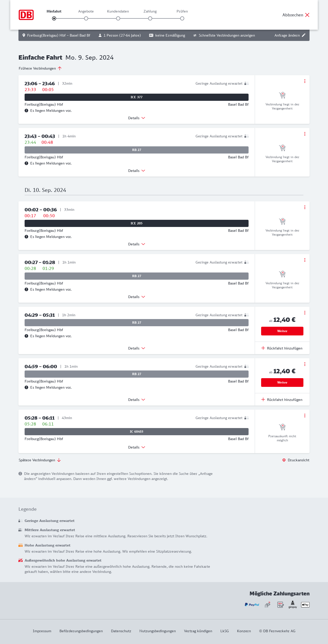Open three-dot menu for 04:59 RB 27 connection
The width and height of the screenshot is (328, 644).
click(x=305, y=364)
